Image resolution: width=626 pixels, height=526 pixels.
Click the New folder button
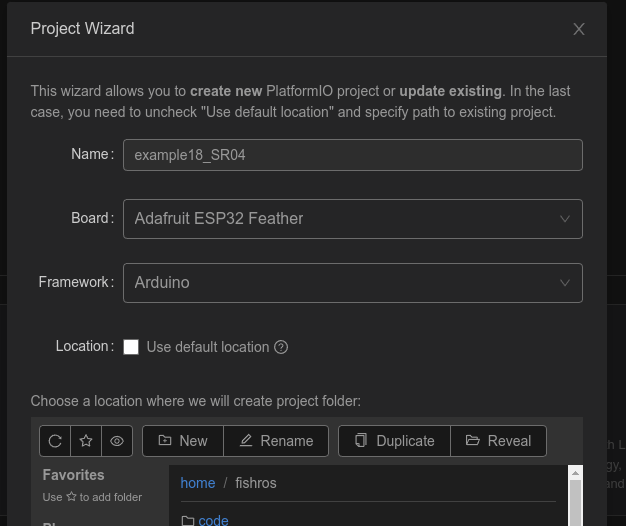[x=183, y=441]
